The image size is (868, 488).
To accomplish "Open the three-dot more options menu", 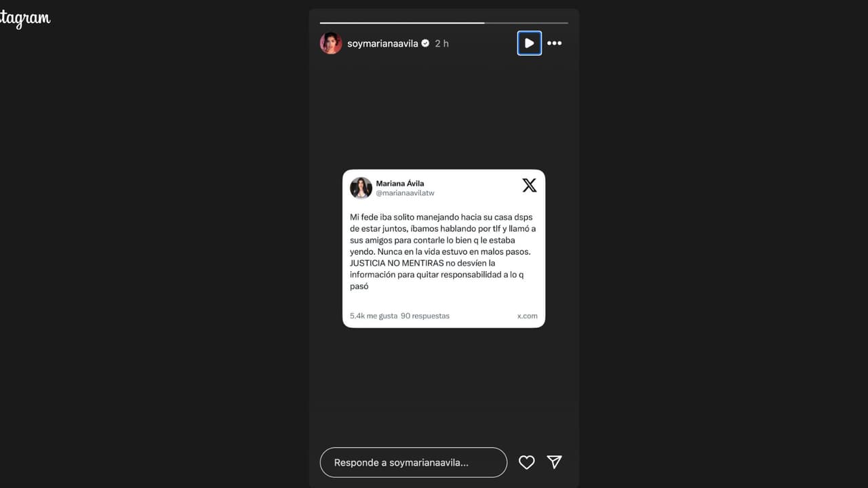I will pyautogui.click(x=555, y=43).
